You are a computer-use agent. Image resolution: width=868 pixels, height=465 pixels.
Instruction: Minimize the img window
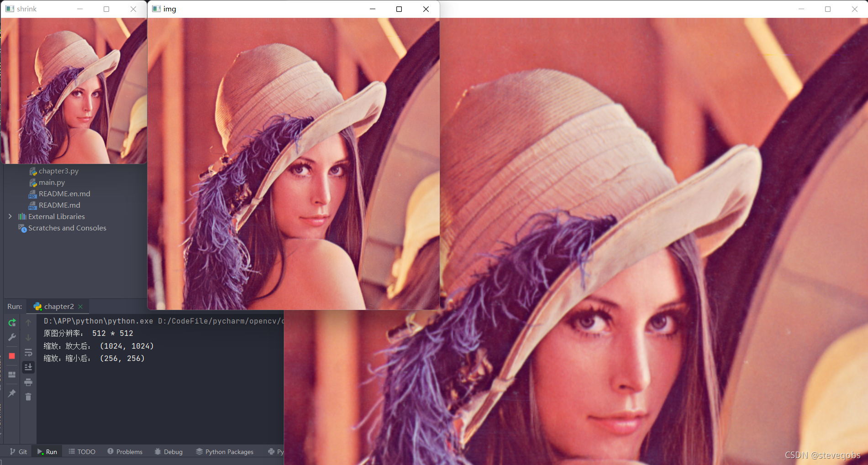[x=373, y=9]
